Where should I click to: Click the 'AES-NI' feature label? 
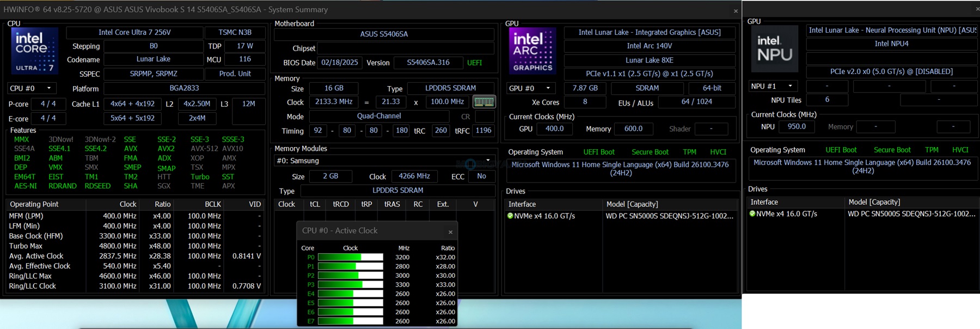tap(26, 186)
